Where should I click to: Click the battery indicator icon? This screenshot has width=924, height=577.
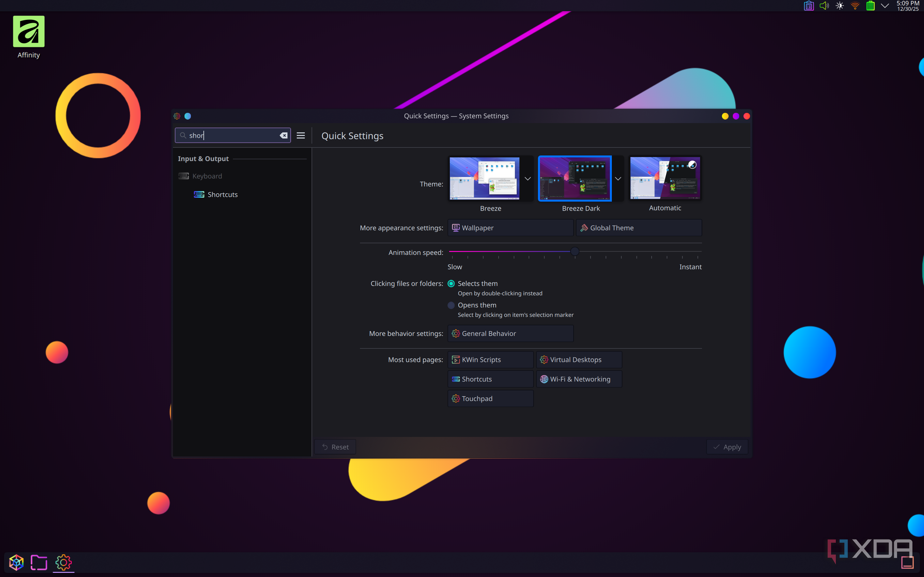pos(870,6)
